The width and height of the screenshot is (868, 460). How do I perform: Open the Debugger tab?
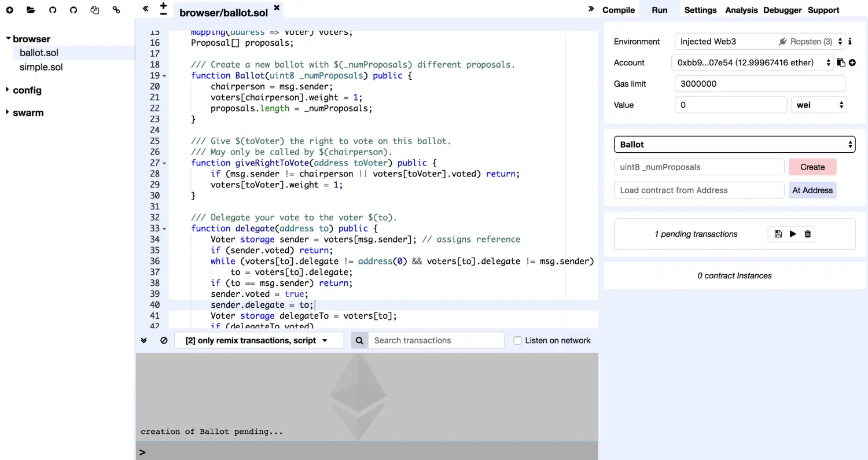pos(782,10)
